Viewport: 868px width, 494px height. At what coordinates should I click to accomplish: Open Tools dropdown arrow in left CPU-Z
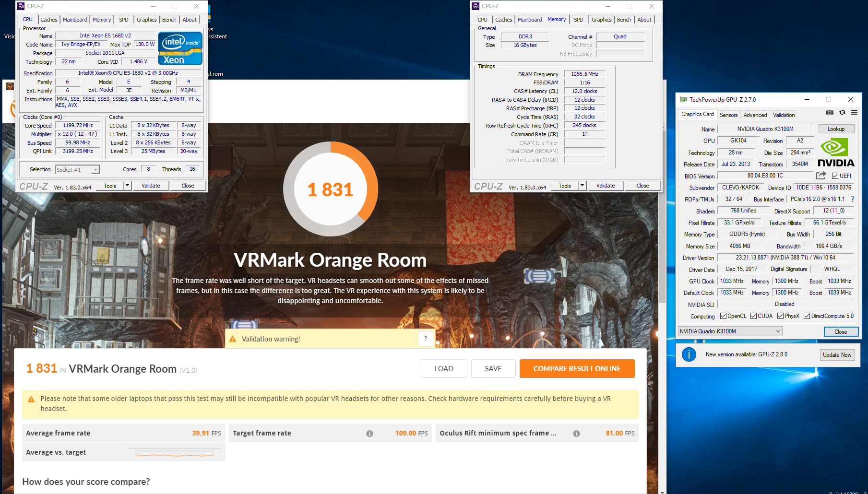(127, 186)
